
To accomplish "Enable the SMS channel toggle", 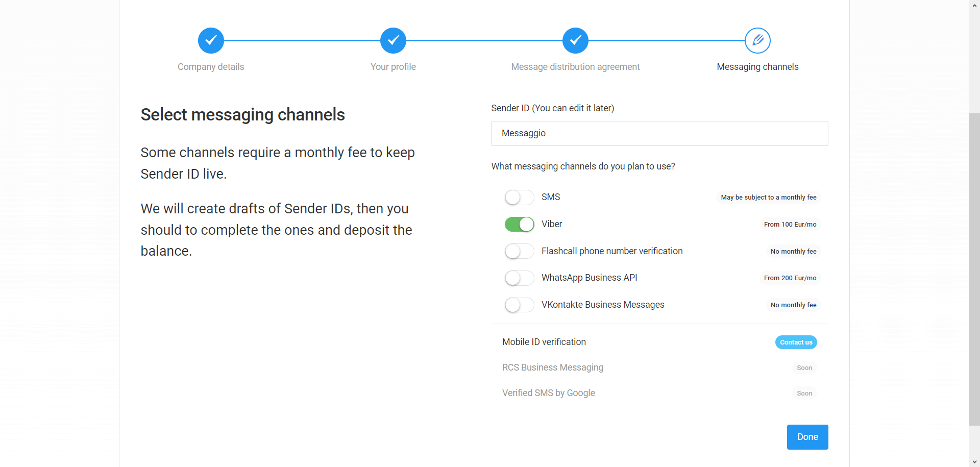I will point(519,198).
